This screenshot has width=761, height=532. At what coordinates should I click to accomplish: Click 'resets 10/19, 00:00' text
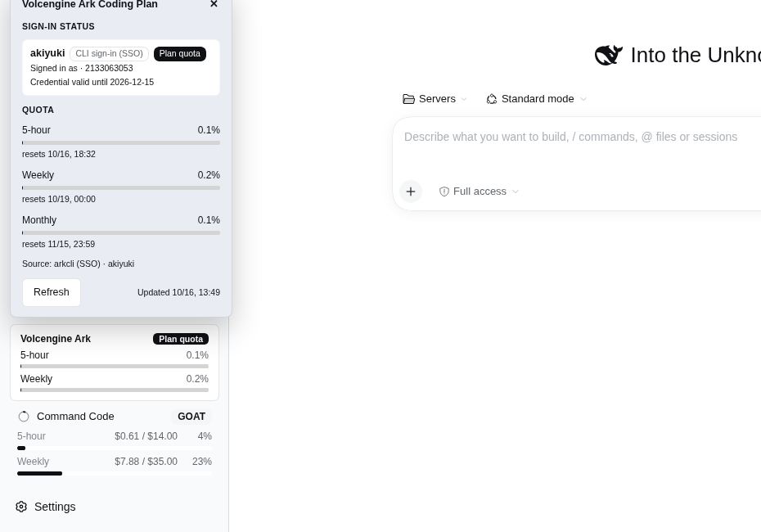point(59,200)
